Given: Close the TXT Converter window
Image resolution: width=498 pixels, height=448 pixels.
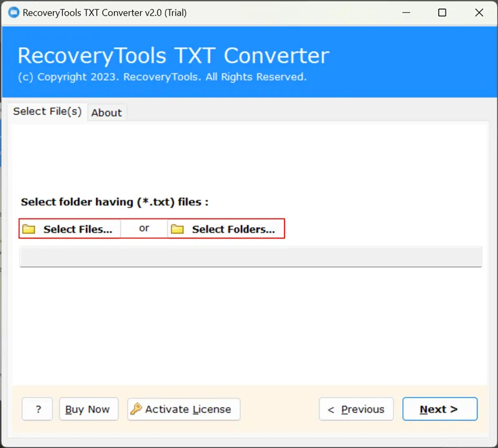Looking at the screenshot, I should [x=479, y=12].
